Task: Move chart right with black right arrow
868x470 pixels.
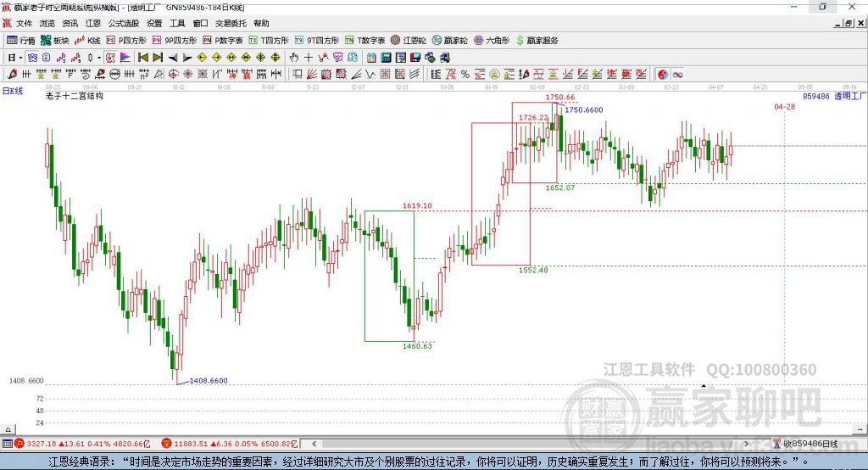Action: click(x=187, y=58)
